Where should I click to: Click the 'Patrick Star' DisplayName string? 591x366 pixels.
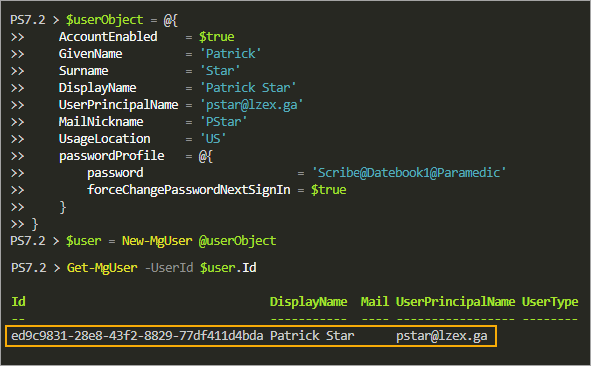tap(248, 88)
